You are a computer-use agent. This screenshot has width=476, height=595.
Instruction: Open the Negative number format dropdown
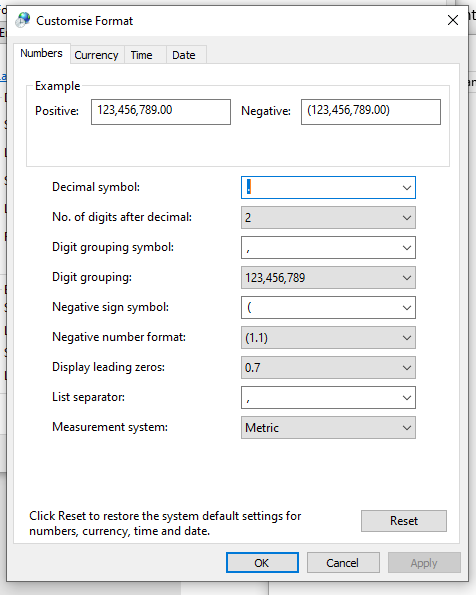coord(328,338)
